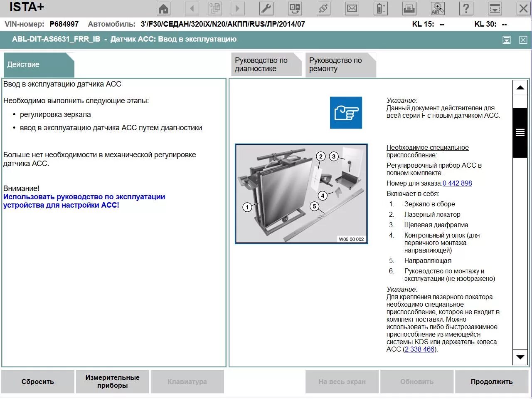Click the ISTA+ logo text
This screenshot has height=399, width=532.
[x=27, y=7]
